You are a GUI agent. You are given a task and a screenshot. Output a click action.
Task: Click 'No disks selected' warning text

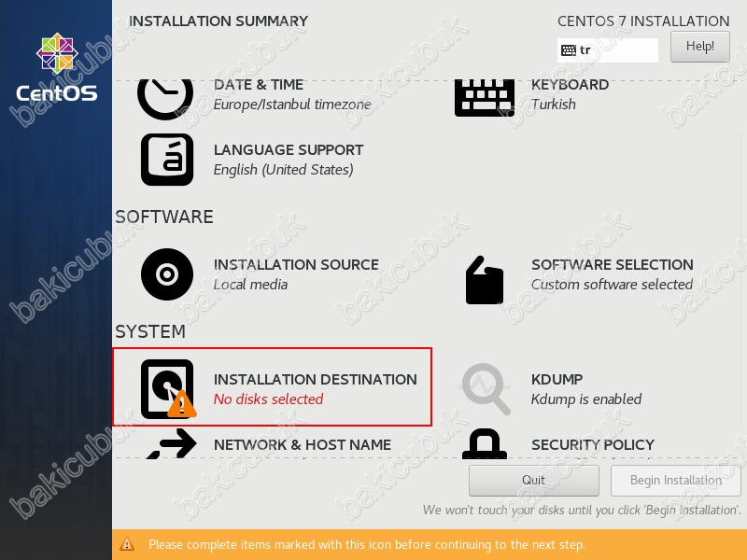point(268,399)
